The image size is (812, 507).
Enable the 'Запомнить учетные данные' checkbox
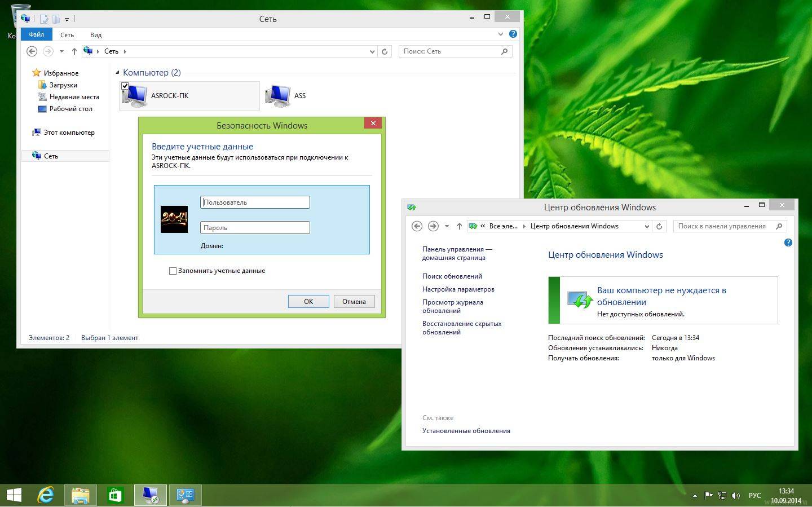click(x=173, y=271)
